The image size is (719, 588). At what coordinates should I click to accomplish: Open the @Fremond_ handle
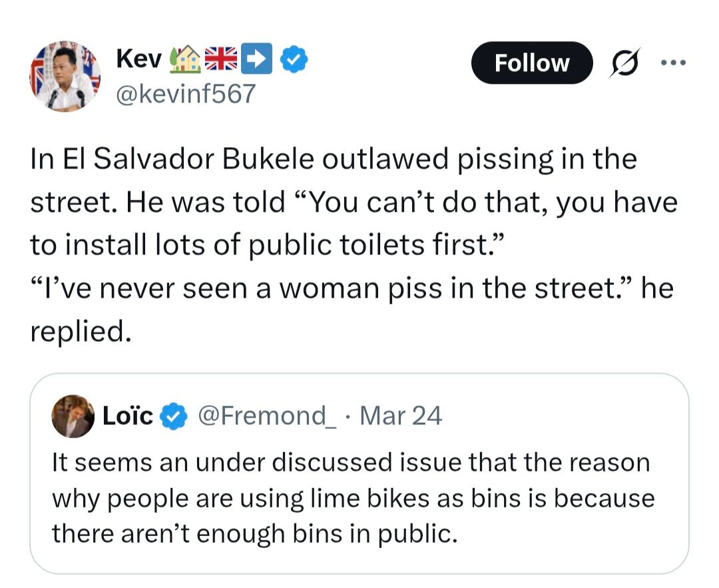[266, 416]
